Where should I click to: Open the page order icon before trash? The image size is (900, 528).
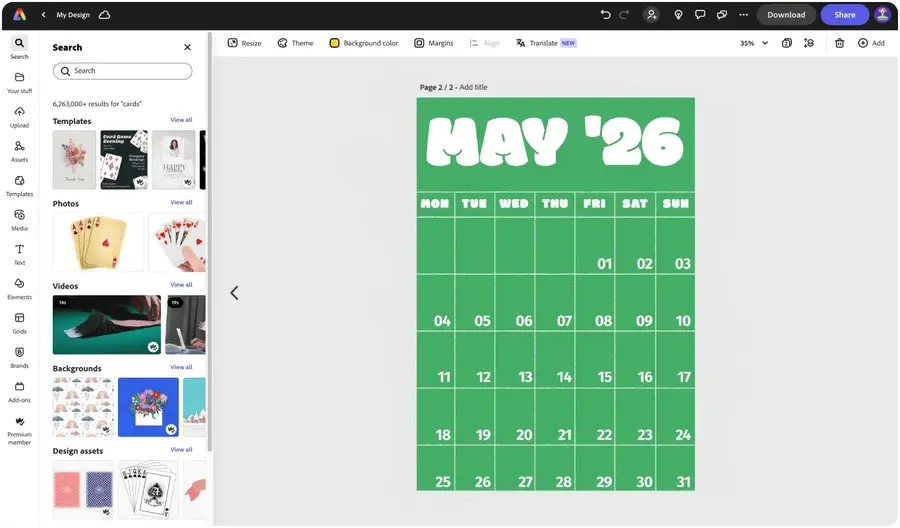point(809,43)
